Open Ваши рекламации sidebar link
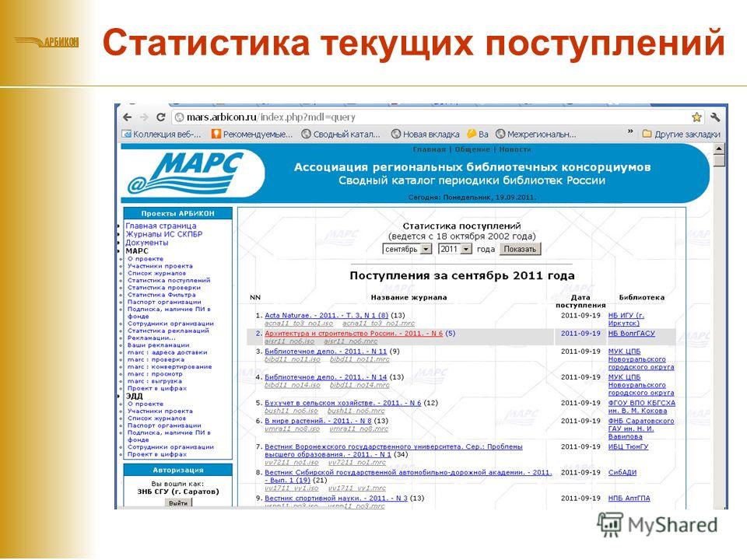The width and height of the screenshot is (747, 560). tap(158, 345)
